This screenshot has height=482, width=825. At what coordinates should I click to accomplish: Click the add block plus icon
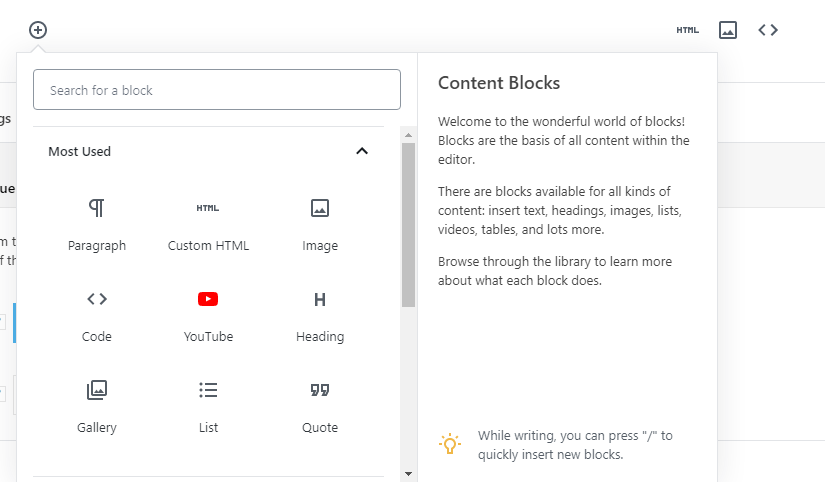[x=38, y=30]
